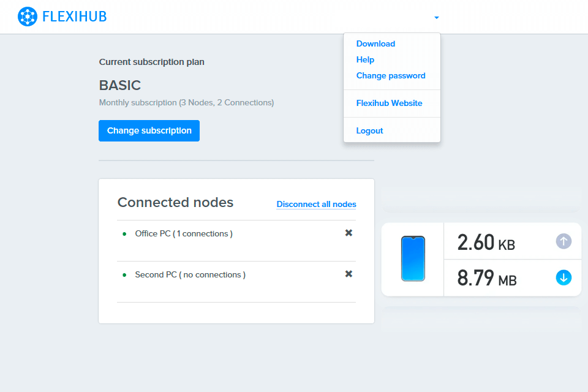Image resolution: width=588 pixels, height=392 pixels.
Task: Click the gray upload arrow icon
Action: tap(563, 241)
